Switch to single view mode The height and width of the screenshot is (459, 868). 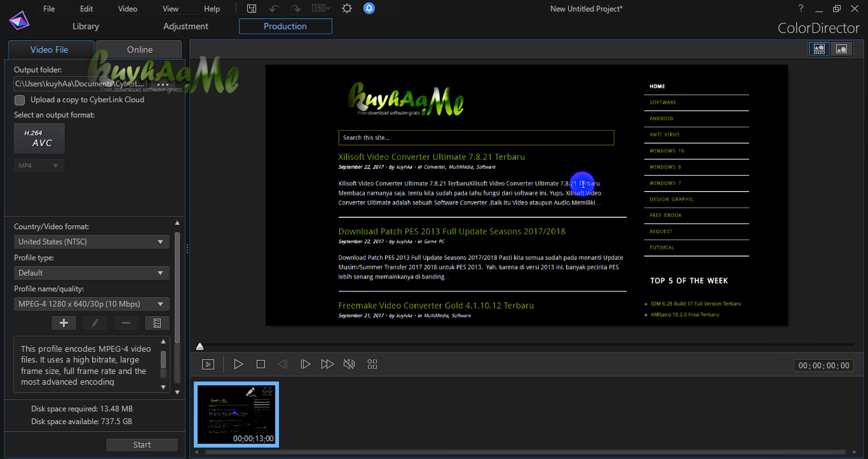(x=841, y=49)
